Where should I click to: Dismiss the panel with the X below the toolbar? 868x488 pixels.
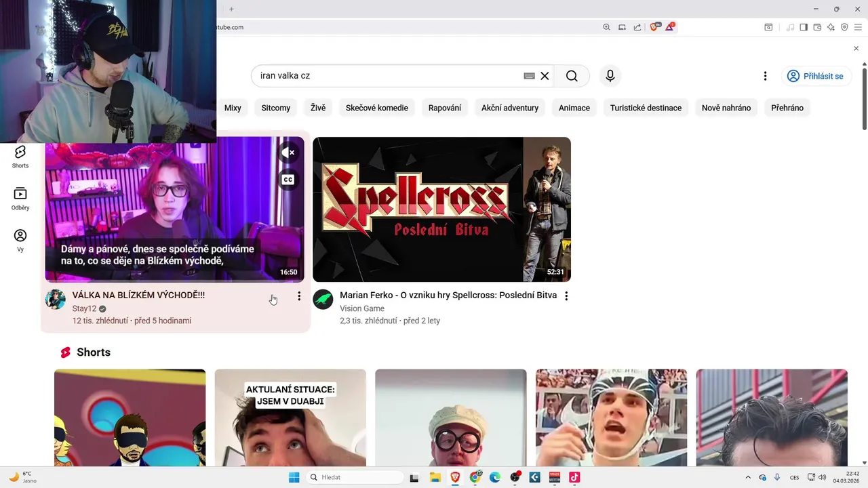(x=856, y=48)
